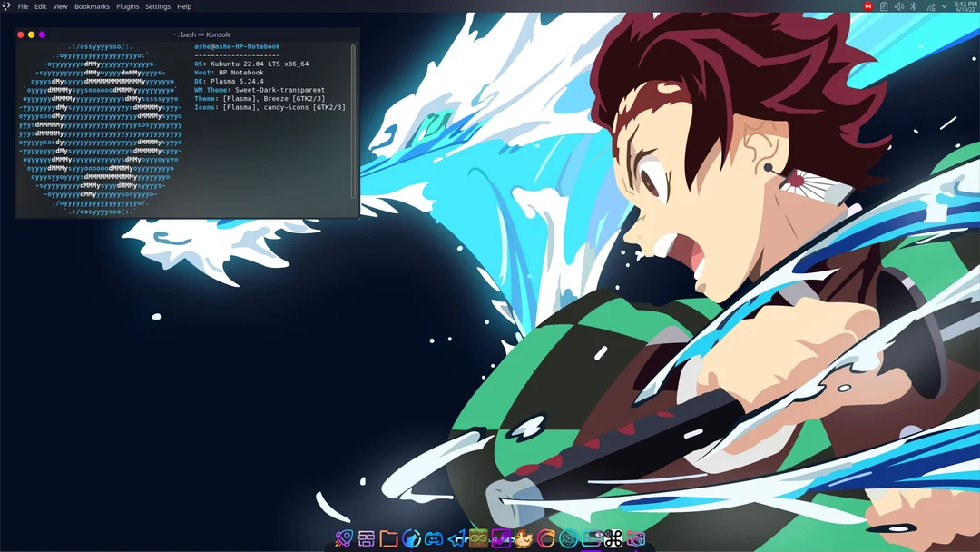Launch the rocket icon at the dock's left
This screenshot has width=980, height=552.
click(343, 538)
